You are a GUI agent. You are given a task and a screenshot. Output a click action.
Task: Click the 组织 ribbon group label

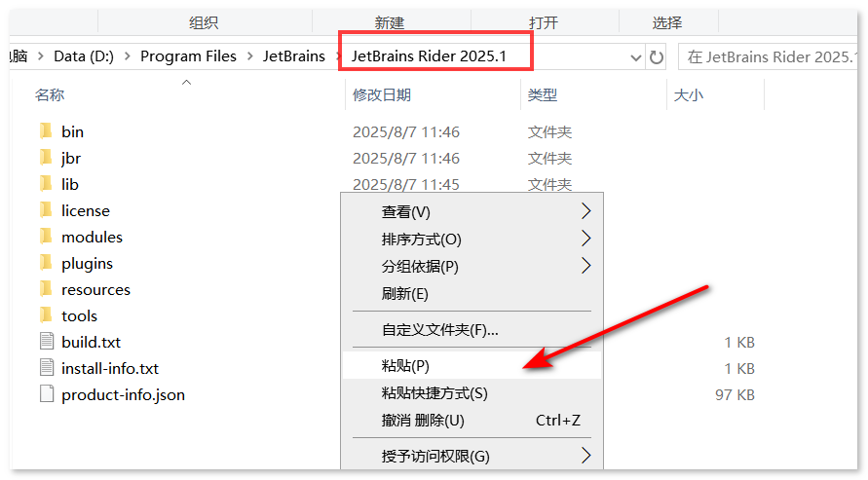click(x=204, y=22)
